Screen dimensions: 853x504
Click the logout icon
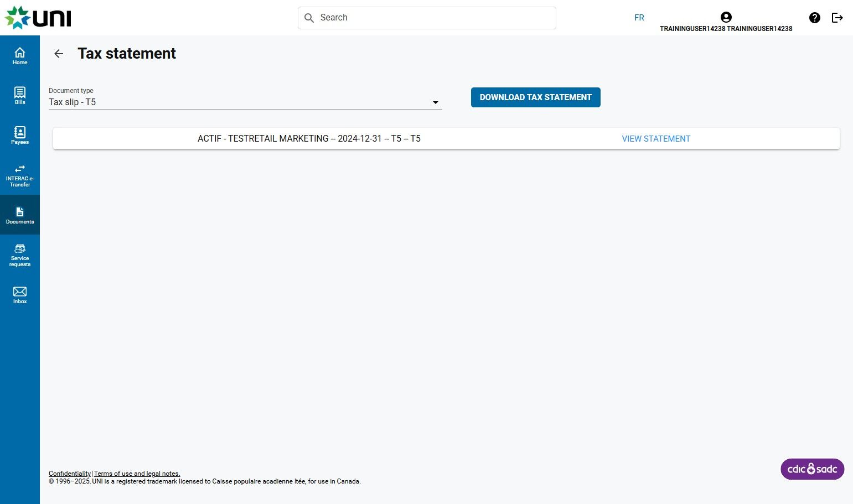point(838,18)
